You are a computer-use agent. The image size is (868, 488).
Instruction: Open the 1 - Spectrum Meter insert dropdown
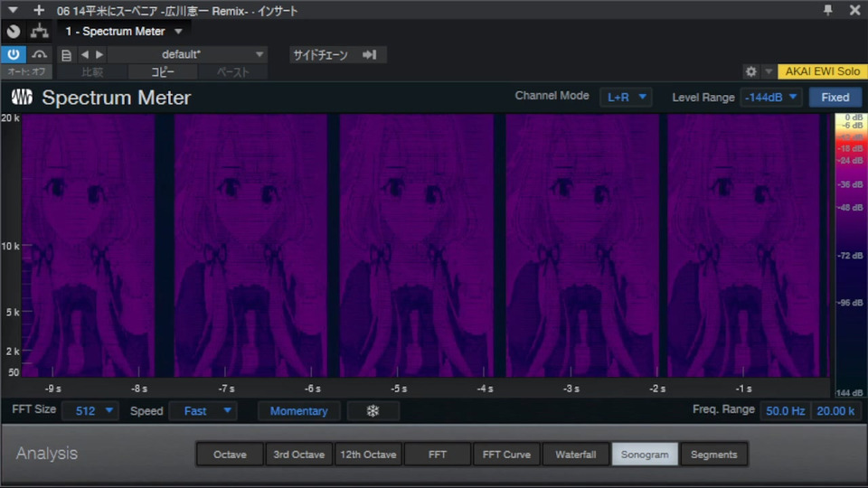click(x=124, y=32)
